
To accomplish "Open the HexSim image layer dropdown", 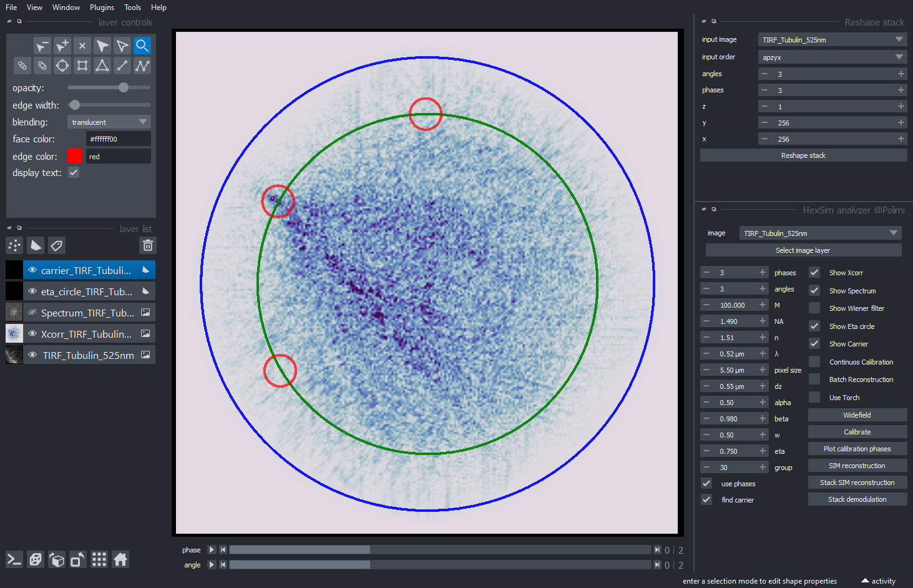I will click(820, 233).
